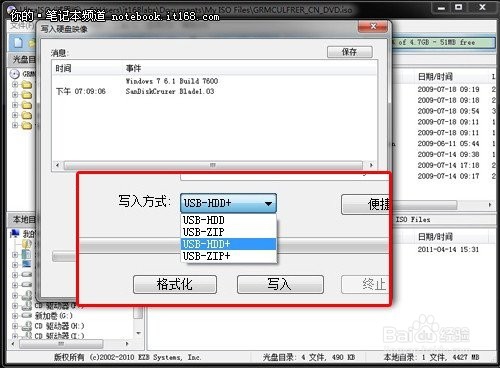Viewport: 500px width, 368px height.
Task: Expand the CD 驱动器 (I:) tree node
Action: (15, 336)
